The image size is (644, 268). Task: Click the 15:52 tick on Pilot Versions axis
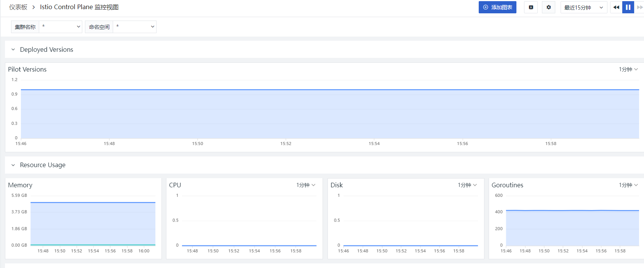coord(286,144)
